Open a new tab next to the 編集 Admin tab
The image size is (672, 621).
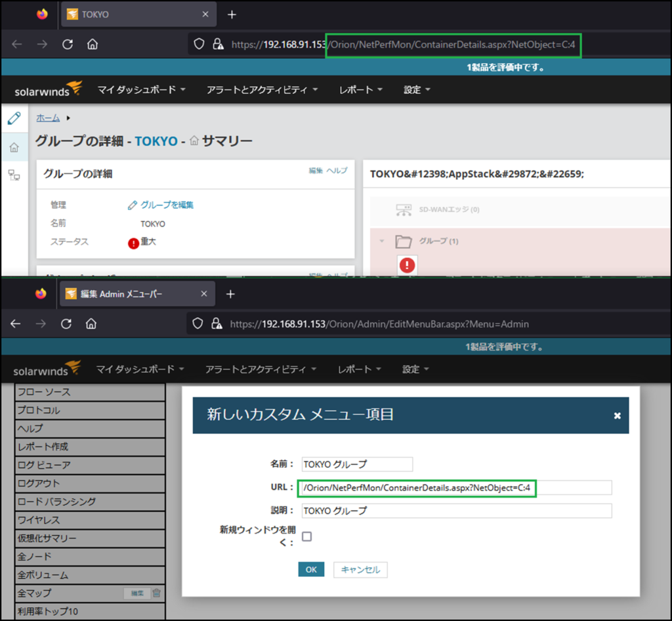pos(230,294)
